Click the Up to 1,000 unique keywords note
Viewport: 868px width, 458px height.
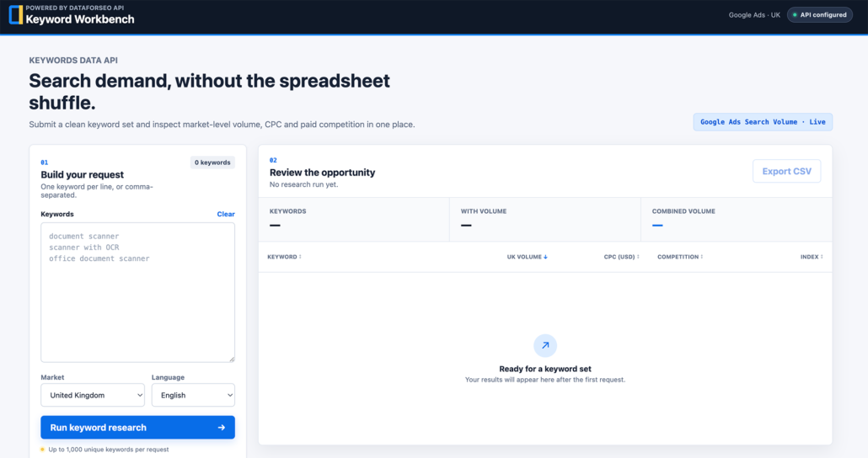[109, 450]
